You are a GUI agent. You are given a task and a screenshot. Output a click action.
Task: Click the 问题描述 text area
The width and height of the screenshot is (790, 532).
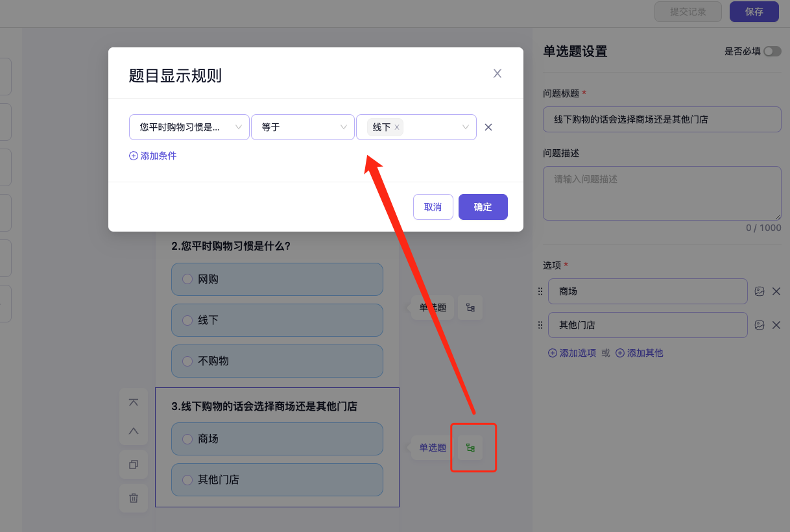coord(662,193)
